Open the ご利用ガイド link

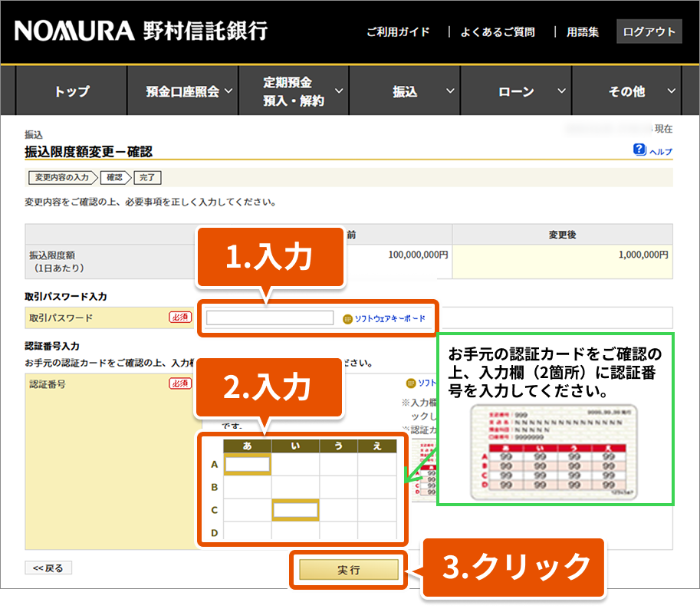[x=397, y=32]
